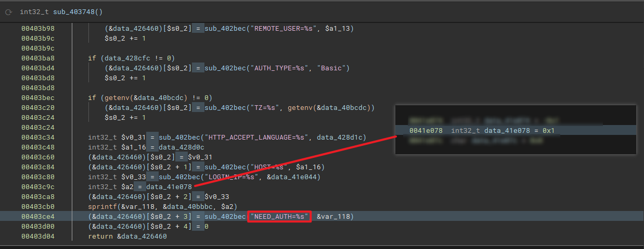
Task: Click address 00403ba8
Action: coord(37,58)
